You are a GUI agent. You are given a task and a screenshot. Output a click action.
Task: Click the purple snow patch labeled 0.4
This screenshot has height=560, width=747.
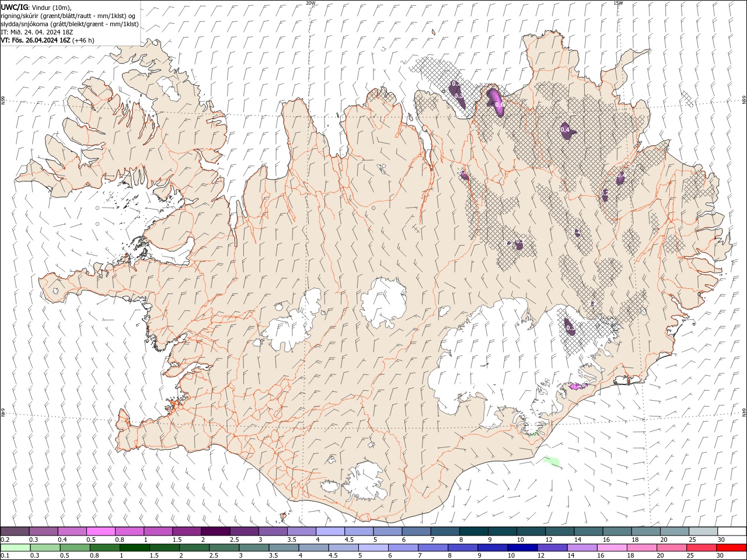[x=567, y=131]
